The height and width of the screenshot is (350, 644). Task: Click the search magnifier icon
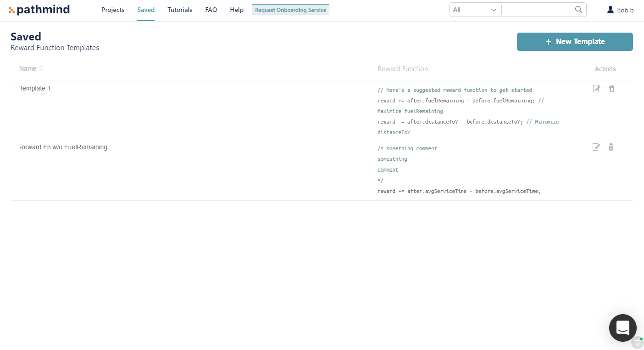(579, 10)
